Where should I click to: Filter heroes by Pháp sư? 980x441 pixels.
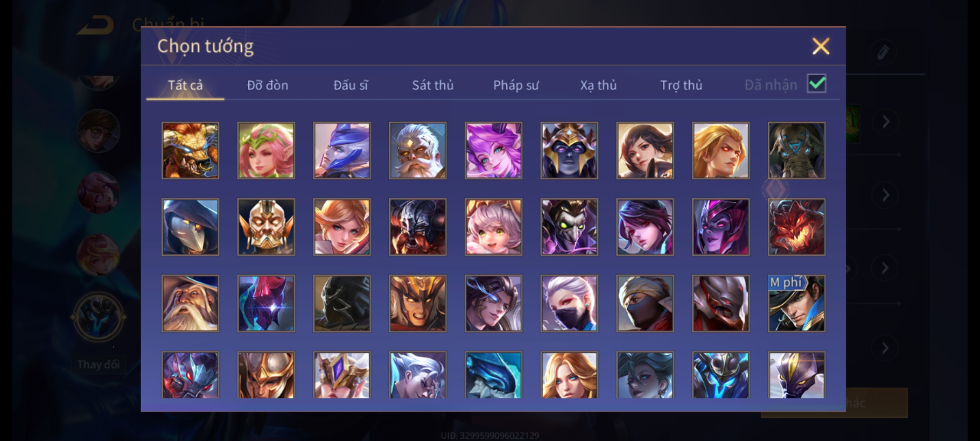coord(516,85)
